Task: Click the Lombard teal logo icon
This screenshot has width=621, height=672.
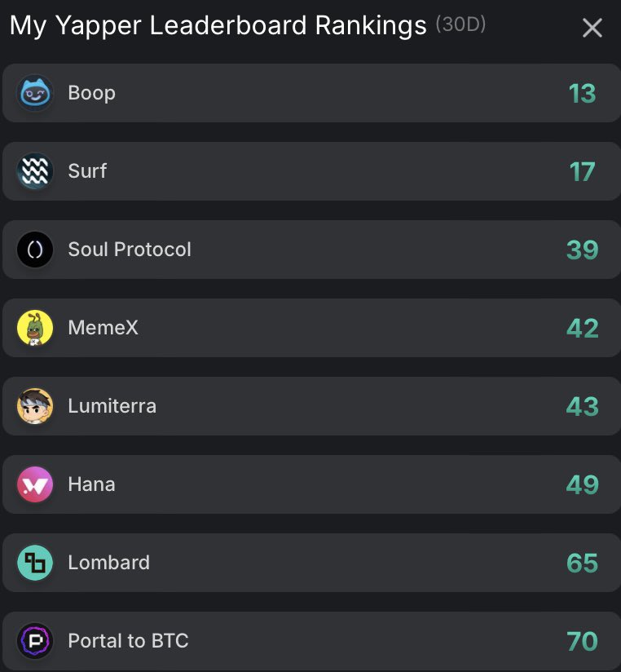Action: click(35, 563)
